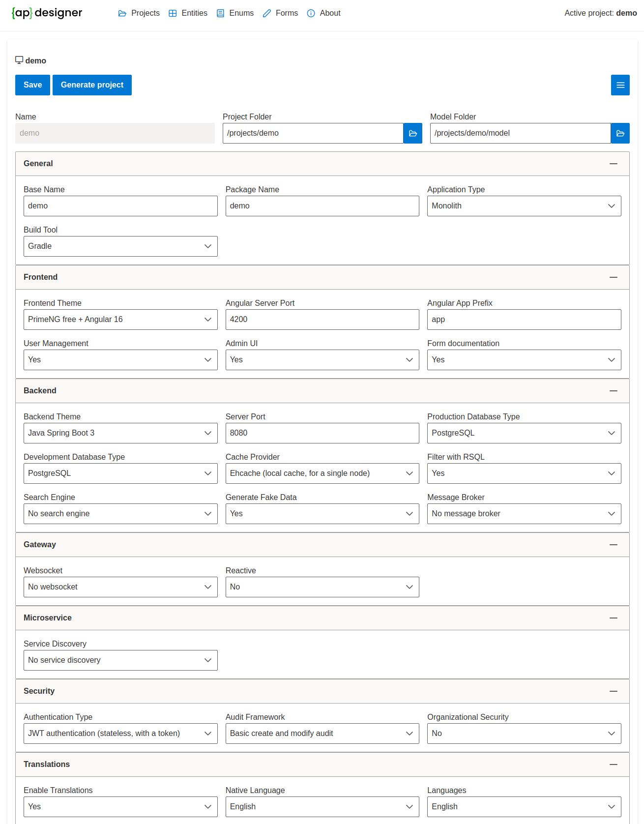Click the {ap} designer logo
644x824 pixels.
(x=47, y=13)
